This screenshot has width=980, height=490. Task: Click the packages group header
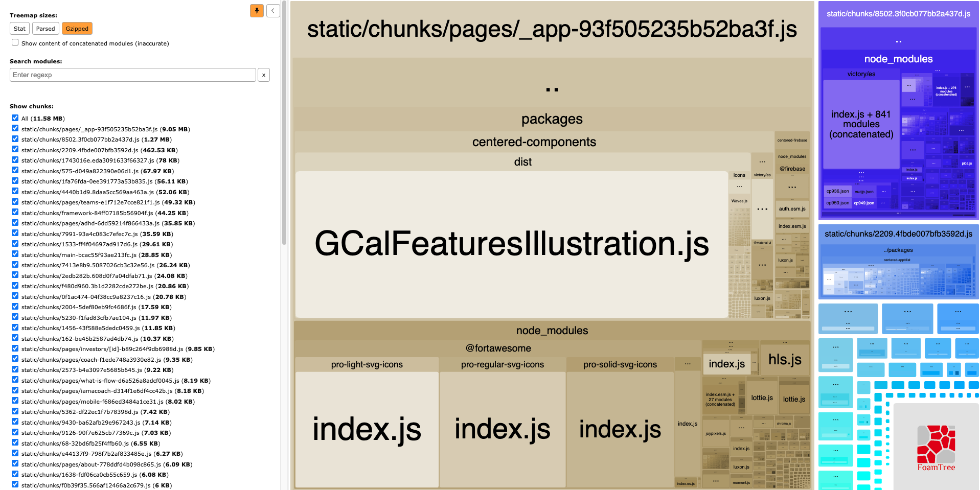552,119
